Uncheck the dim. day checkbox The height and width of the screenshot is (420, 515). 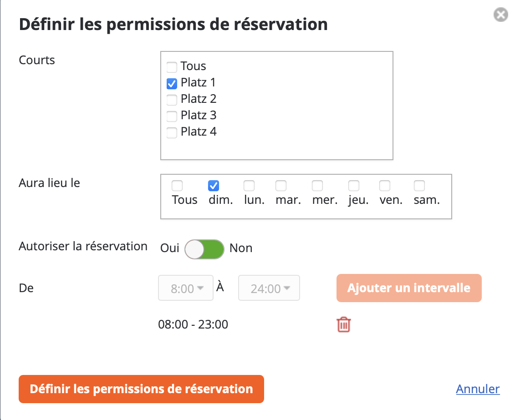(214, 186)
